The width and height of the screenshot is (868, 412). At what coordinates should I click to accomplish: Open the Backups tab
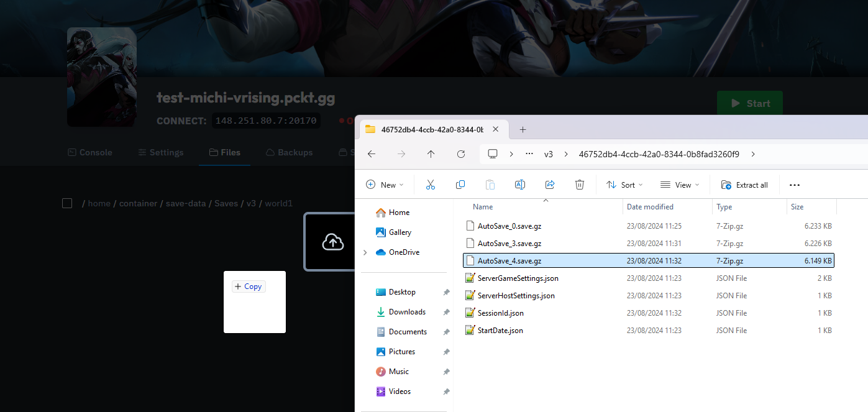289,152
